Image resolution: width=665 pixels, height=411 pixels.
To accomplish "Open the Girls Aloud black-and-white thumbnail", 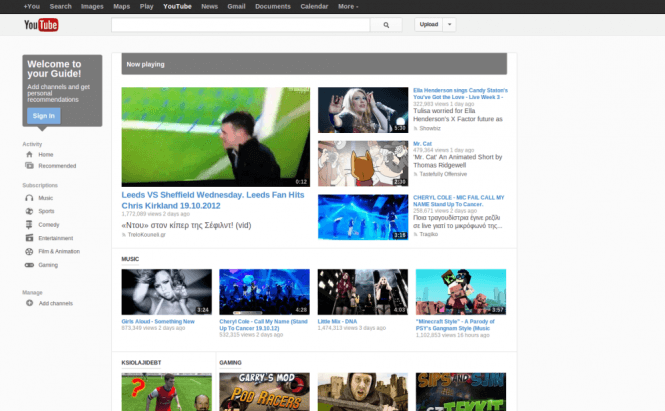I will point(167,292).
